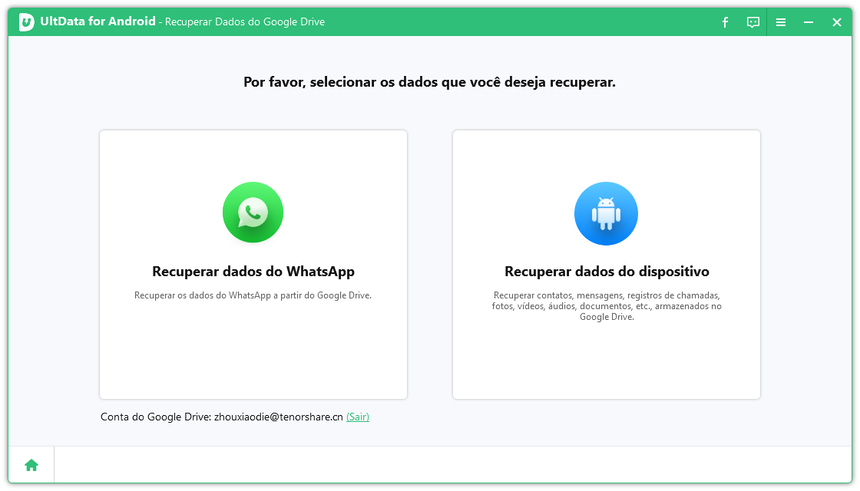Screen dimensions: 860x491
Task: Minimize the UltData window
Action: click(x=809, y=22)
